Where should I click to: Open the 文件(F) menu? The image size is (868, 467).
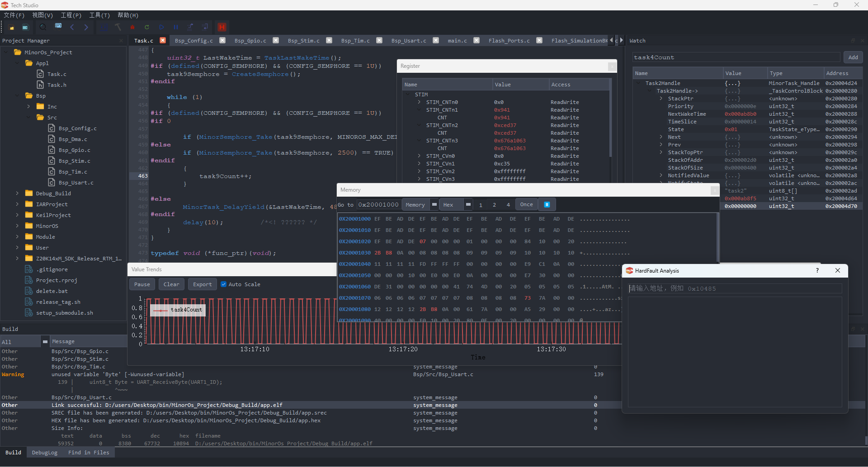coord(14,15)
